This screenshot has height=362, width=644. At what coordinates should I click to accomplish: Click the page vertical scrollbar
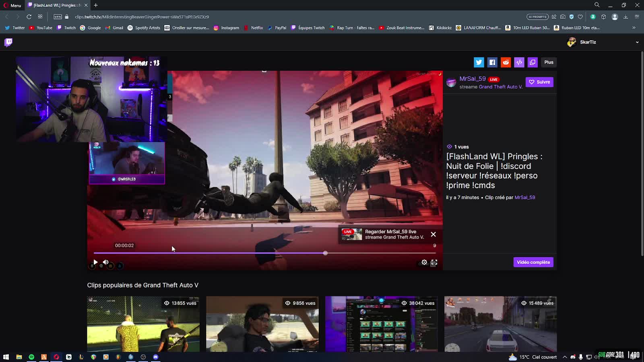[642, 153]
